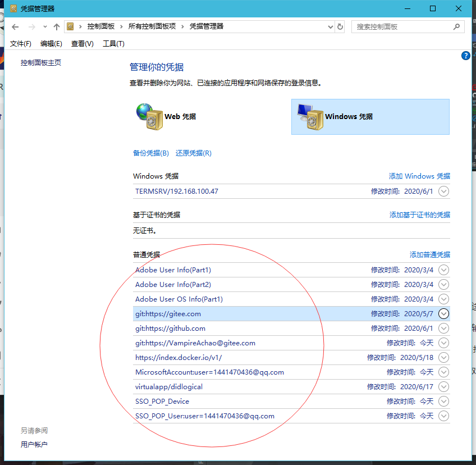Image resolution: width=476 pixels, height=465 pixels.
Task: Open the 工具(T) menu
Action: (113, 44)
